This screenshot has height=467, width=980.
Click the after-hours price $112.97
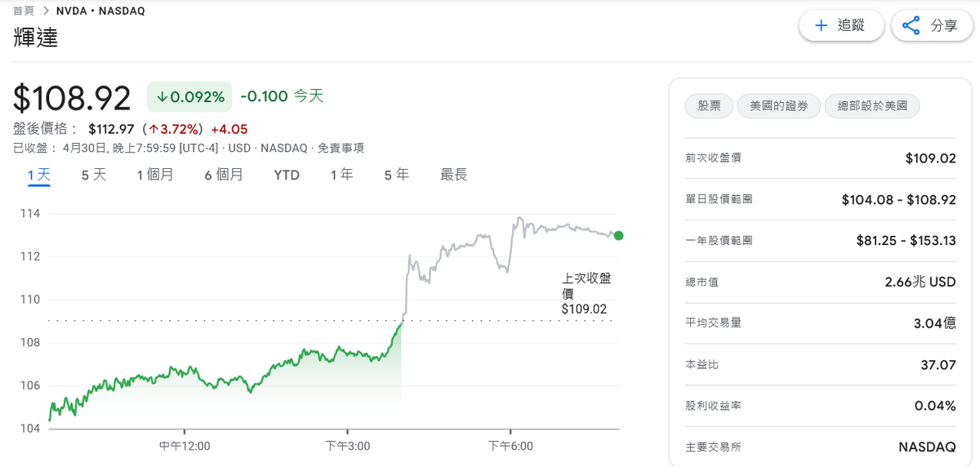(111, 129)
